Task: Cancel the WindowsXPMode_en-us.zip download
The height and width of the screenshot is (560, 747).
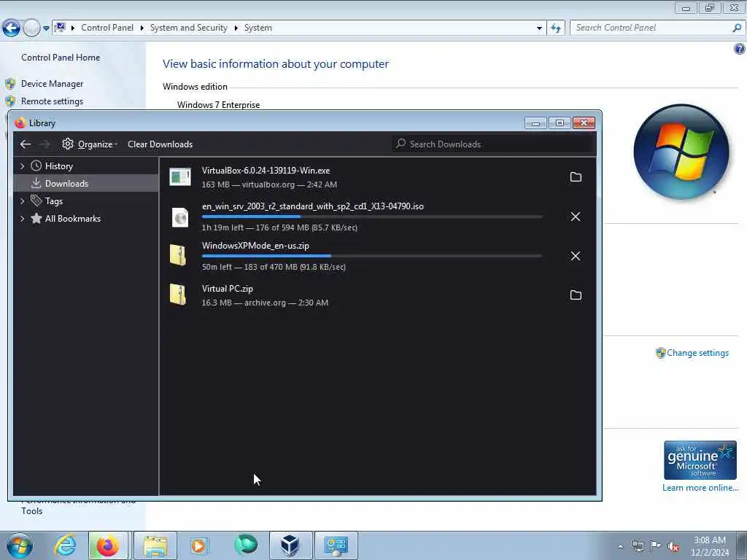Action: [576, 256]
